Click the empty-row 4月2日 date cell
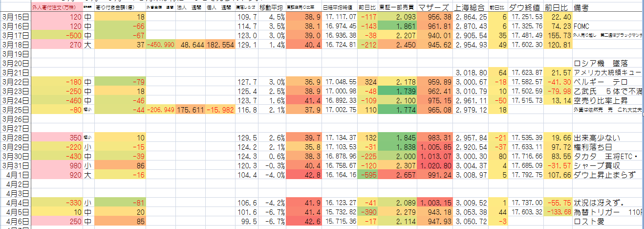 point(16,184)
